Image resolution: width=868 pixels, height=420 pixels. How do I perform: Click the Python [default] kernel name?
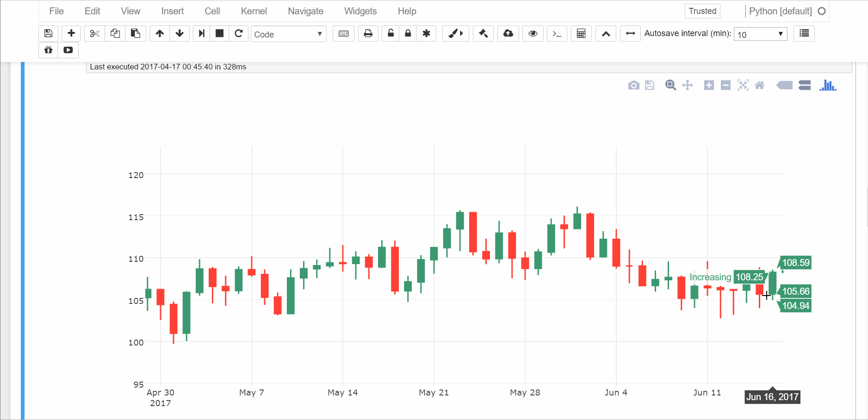pos(780,11)
